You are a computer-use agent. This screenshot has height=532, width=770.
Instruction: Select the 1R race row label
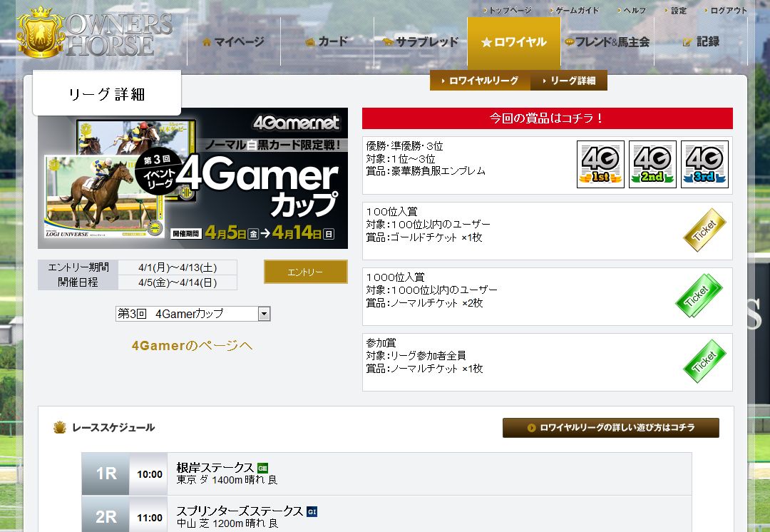(x=106, y=474)
